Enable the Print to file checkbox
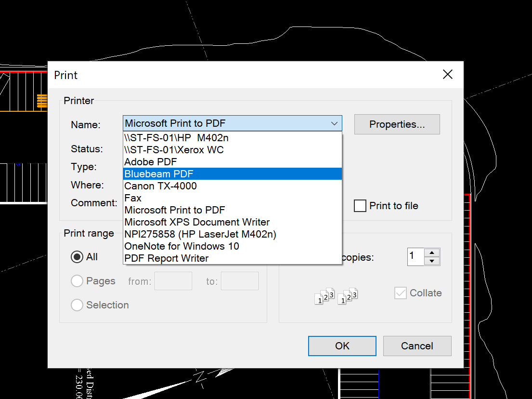532x399 pixels. coord(360,206)
